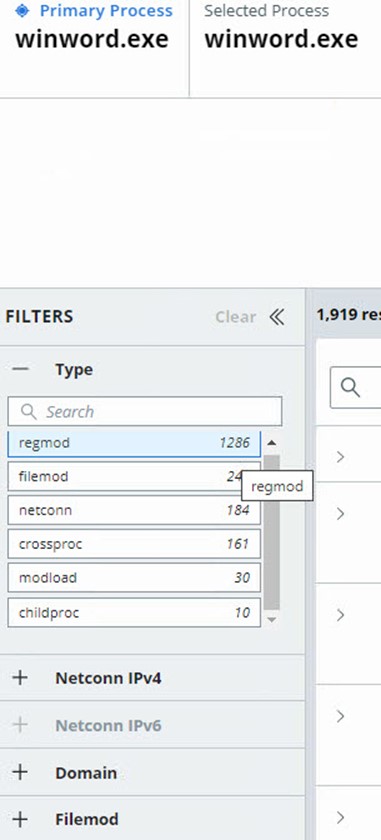Focus the Type filter search field

coord(145,411)
